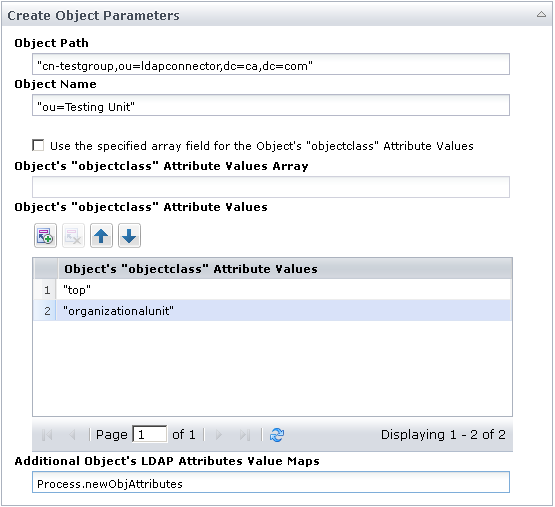Viewport: 555px width, 507px height.
Task: Select row number 1 cell
Action: click(x=45, y=290)
